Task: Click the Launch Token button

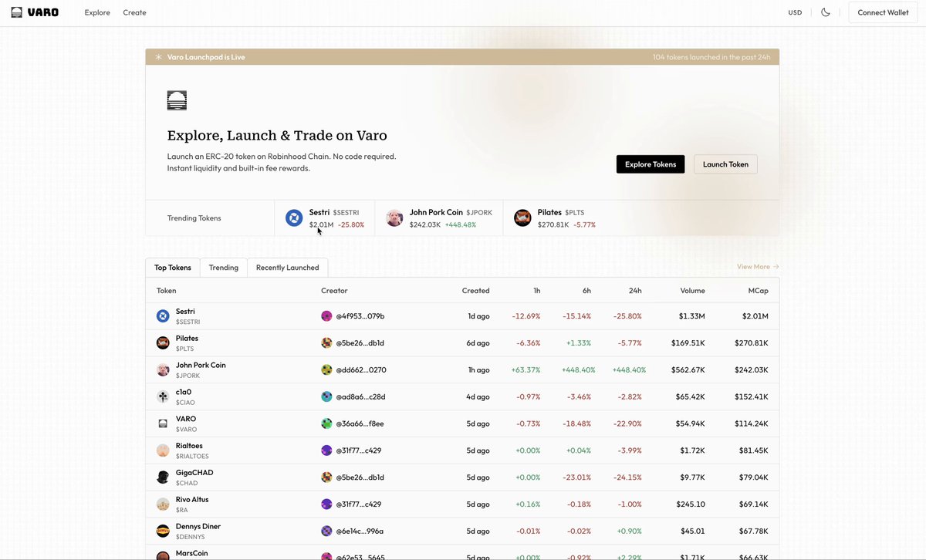Action: click(x=725, y=164)
